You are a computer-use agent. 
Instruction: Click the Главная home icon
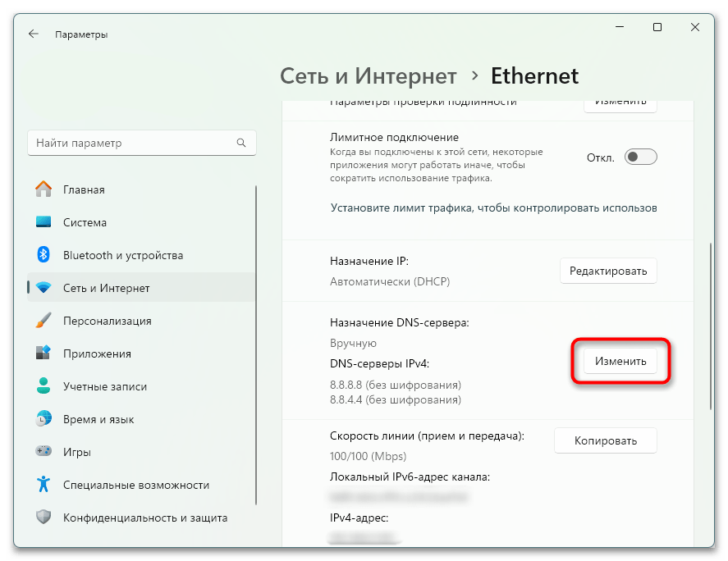click(x=43, y=189)
